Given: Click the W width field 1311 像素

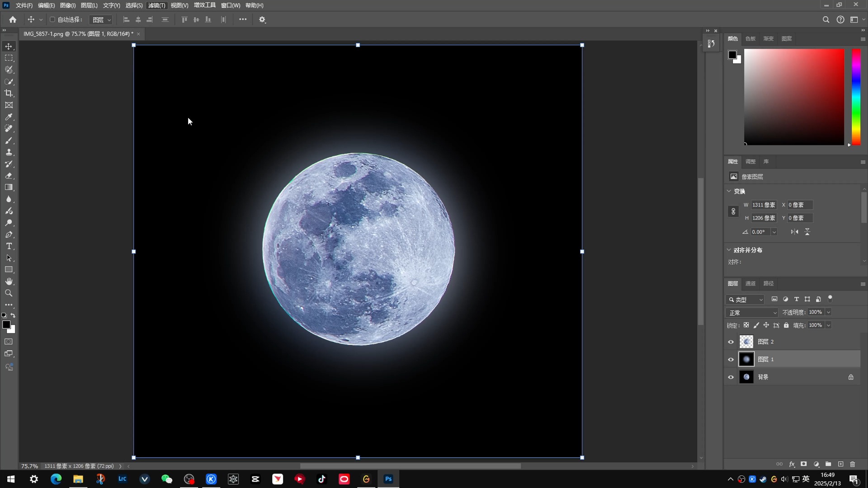Looking at the screenshot, I should click(x=764, y=205).
